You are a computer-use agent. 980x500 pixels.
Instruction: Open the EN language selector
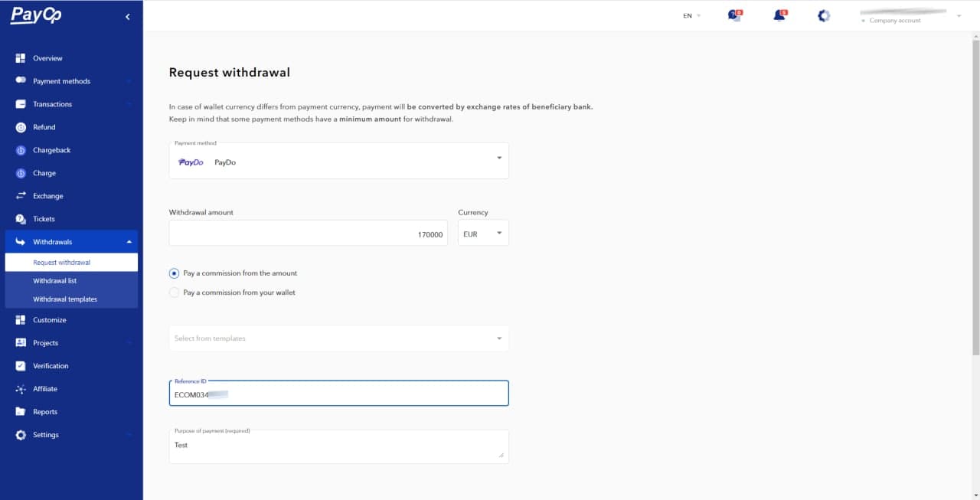point(691,15)
